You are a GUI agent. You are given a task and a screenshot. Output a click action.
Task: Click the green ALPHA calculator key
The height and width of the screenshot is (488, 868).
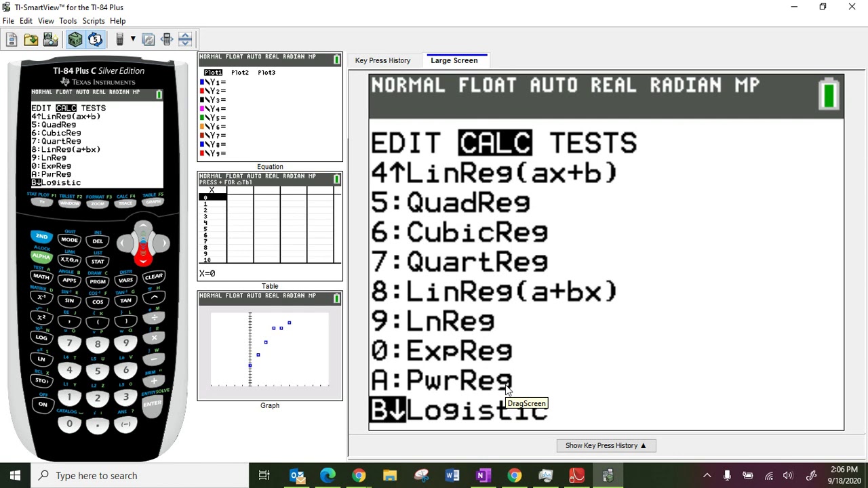pos(41,256)
